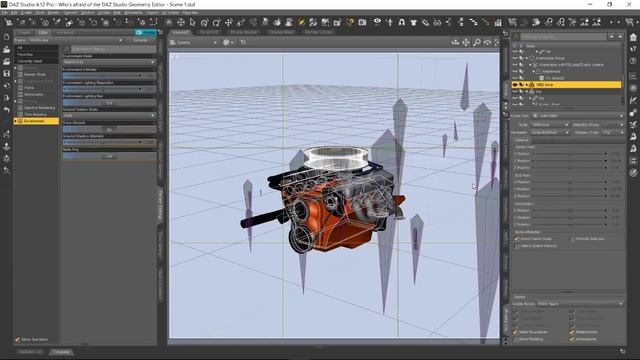Toggle the Show Sub Items checkbox
The image size is (640, 360).
point(18,339)
